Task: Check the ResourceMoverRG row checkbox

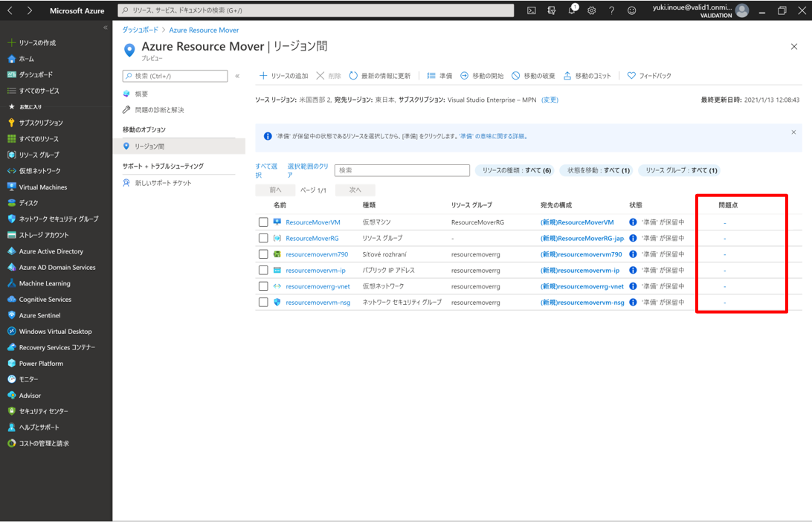Action: (263, 238)
